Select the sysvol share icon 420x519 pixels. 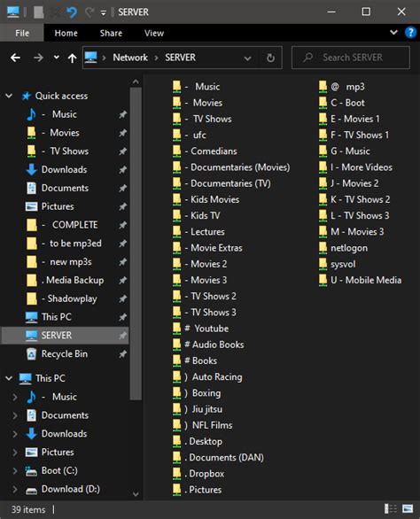[323, 264]
